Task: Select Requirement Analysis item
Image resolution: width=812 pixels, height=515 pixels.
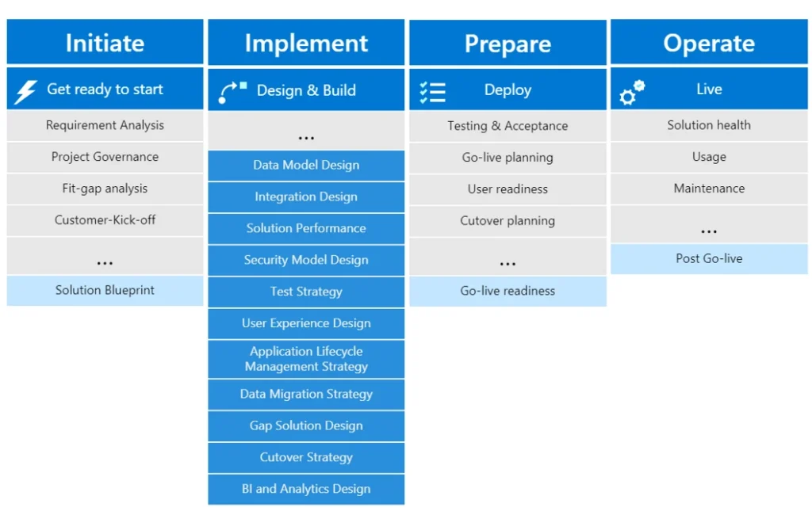Action: (105, 126)
